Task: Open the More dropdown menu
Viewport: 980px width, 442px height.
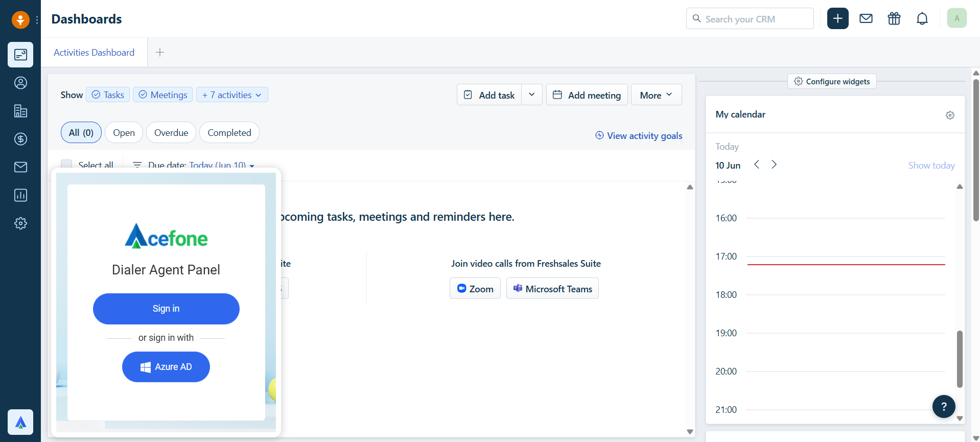Action: (657, 95)
